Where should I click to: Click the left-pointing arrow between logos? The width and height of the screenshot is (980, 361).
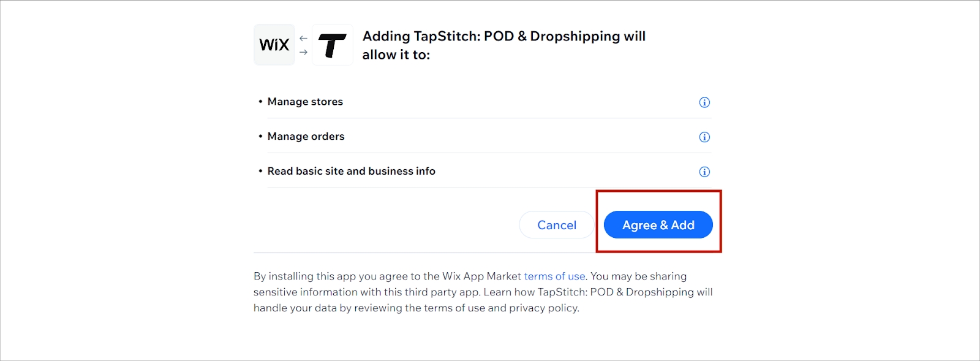click(x=303, y=38)
